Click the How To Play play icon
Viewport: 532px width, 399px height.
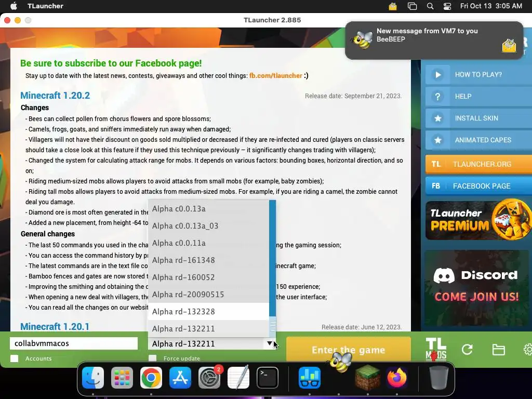(437, 75)
